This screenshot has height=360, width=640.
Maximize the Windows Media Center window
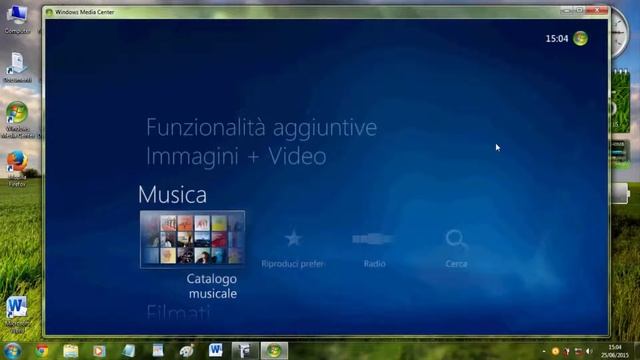(x=579, y=10)
